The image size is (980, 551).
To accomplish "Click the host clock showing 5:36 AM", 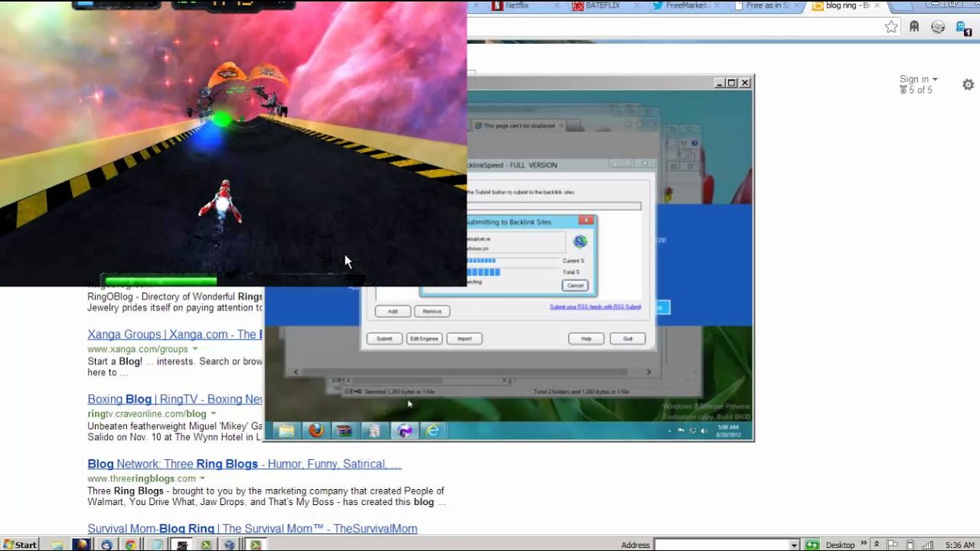I will pyautogui.click(x=960, y=545).
